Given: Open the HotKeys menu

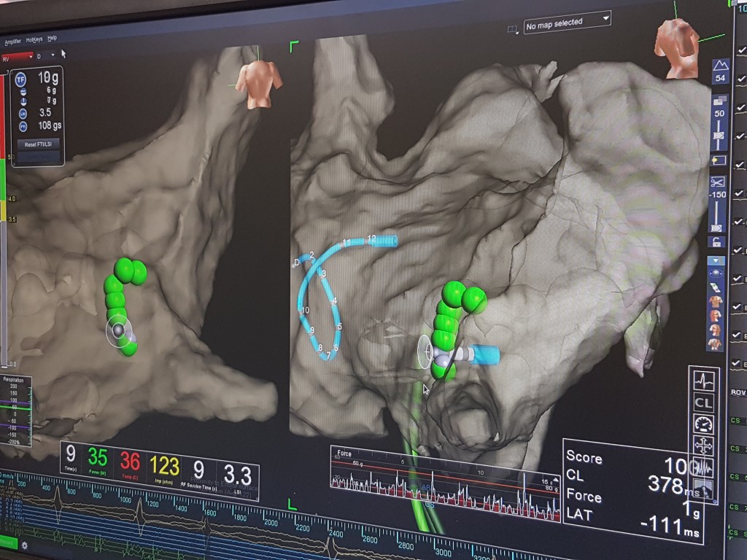Looking at the screenshot, I should [x=34, y=40].
